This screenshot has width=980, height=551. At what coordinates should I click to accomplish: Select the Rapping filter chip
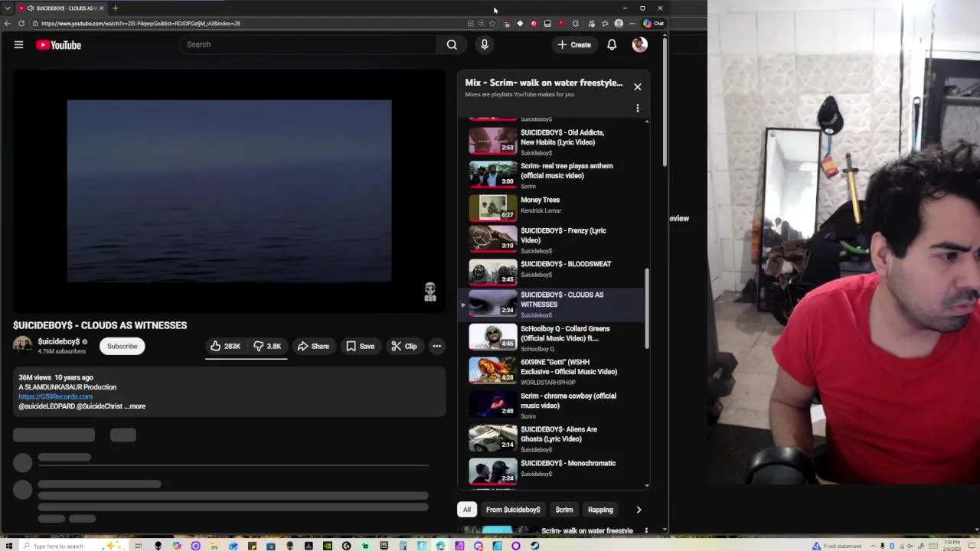pos(600,510)
